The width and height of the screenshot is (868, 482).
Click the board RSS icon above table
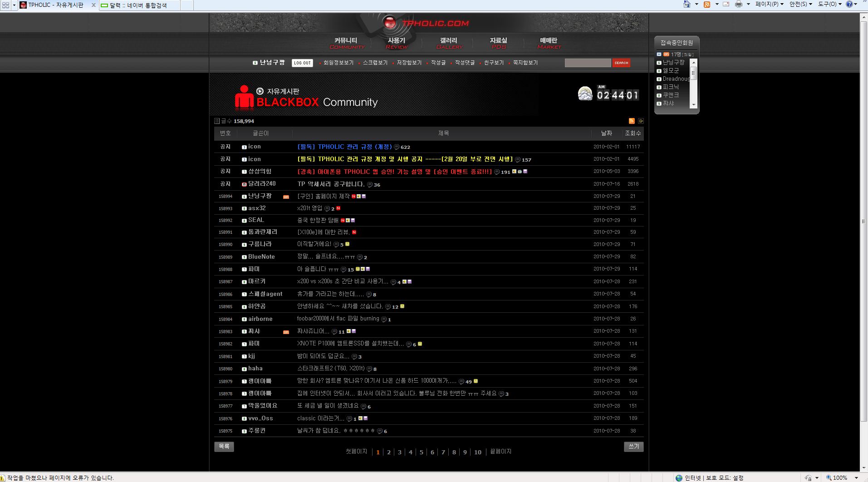632,121
